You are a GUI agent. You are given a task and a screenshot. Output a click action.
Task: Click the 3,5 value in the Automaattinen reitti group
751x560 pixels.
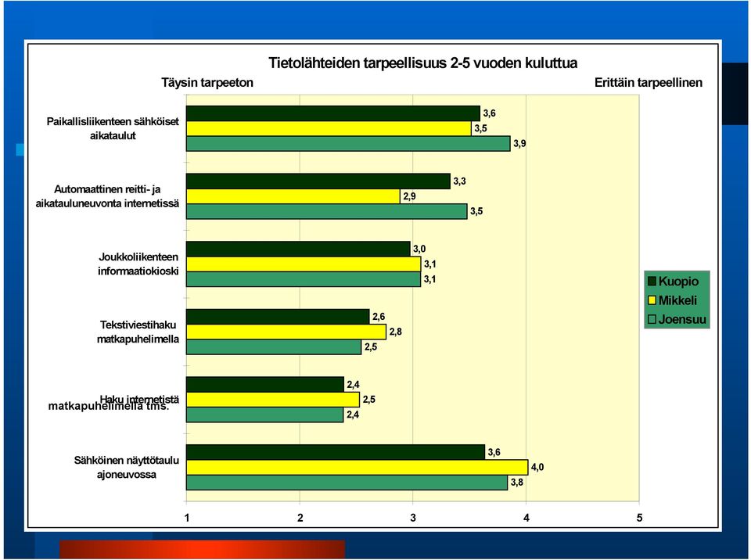pyautogui.click(x=476, y=211)
